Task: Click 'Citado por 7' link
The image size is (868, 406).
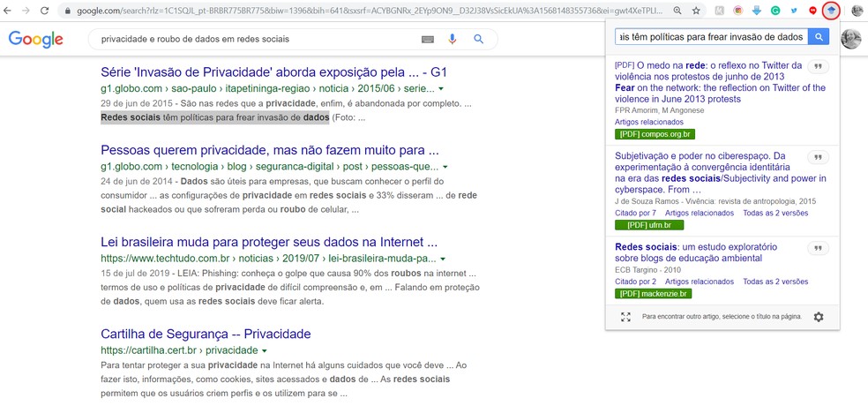Action: [635, 213]
